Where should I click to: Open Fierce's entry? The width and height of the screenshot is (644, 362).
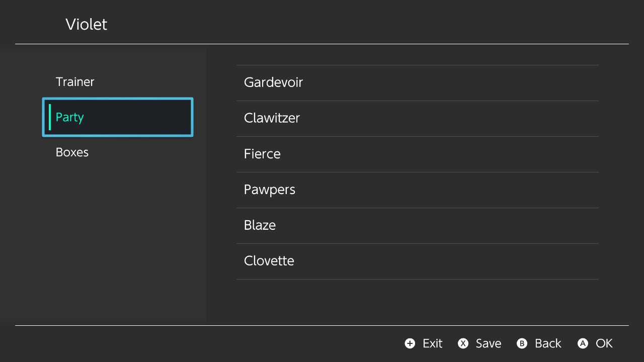(x=262, y=154)
